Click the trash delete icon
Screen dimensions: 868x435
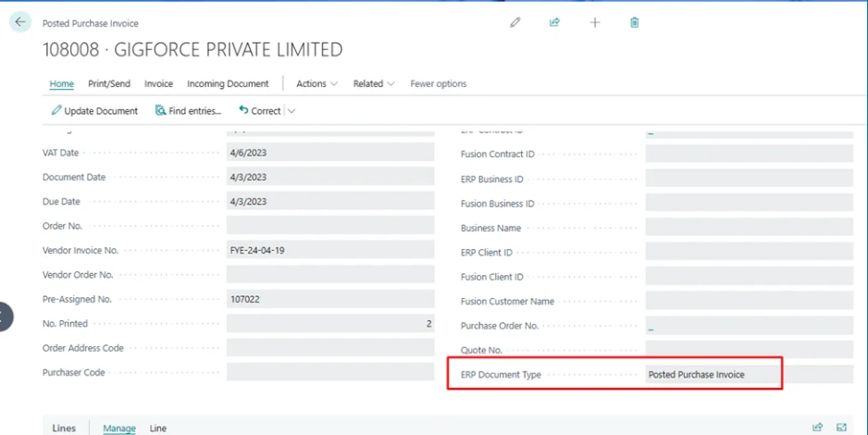(x=635, y=22)
